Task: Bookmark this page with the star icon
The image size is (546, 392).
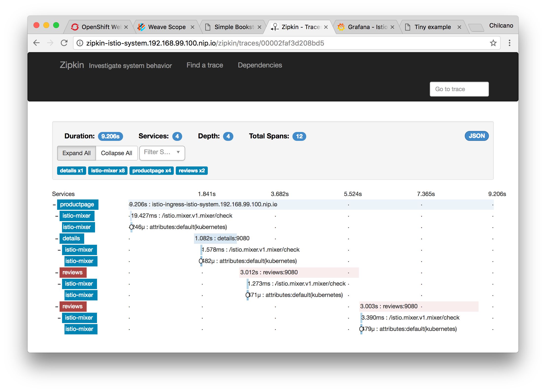Action: pyautogui.click(x=493, y=43)
